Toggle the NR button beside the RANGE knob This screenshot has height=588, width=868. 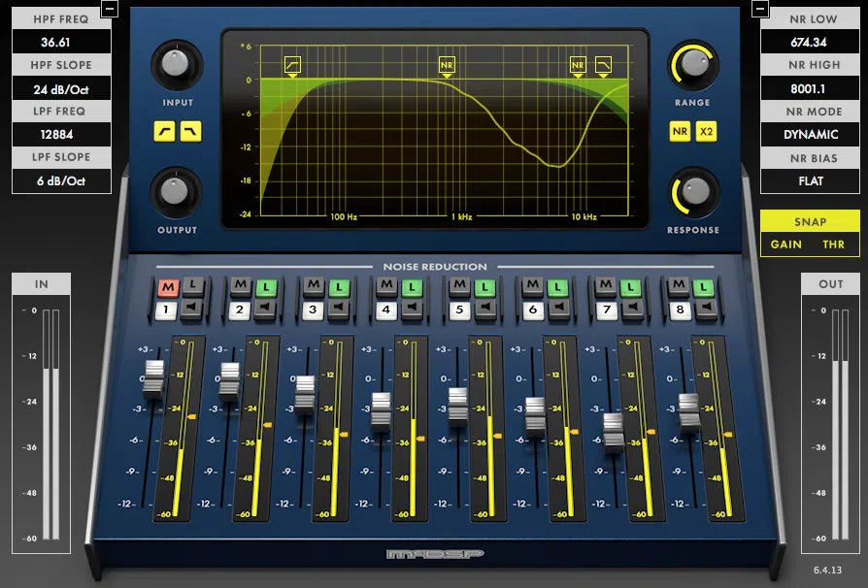click(680, 132)
